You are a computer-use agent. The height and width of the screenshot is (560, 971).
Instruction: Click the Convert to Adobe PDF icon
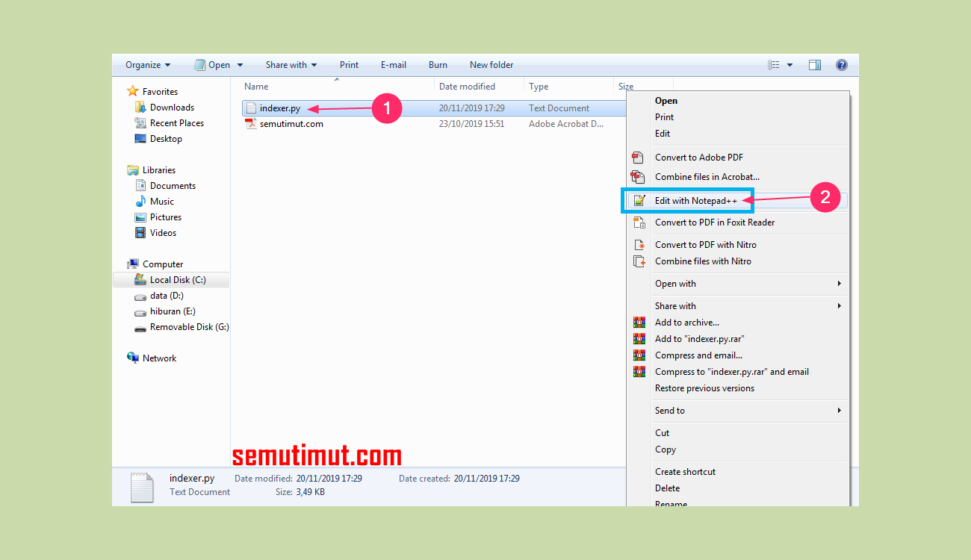click(x=639, y=158)
